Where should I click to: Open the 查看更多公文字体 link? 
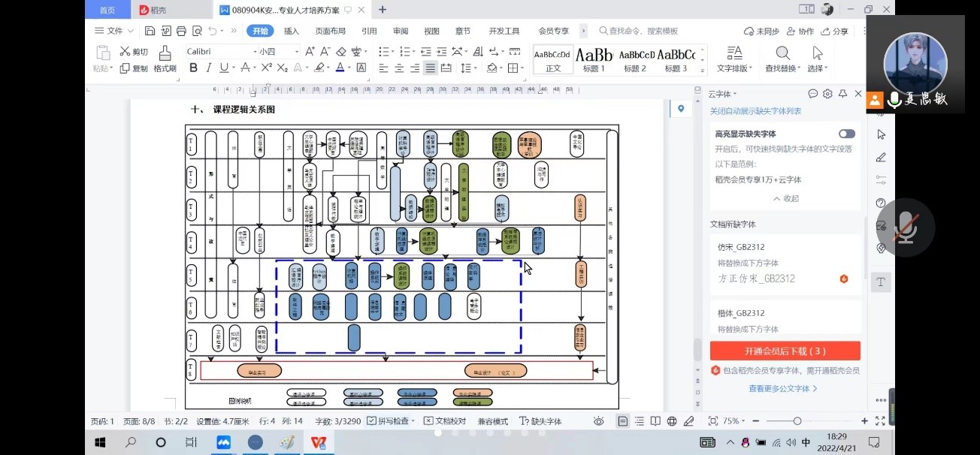(x=782, y=388)
